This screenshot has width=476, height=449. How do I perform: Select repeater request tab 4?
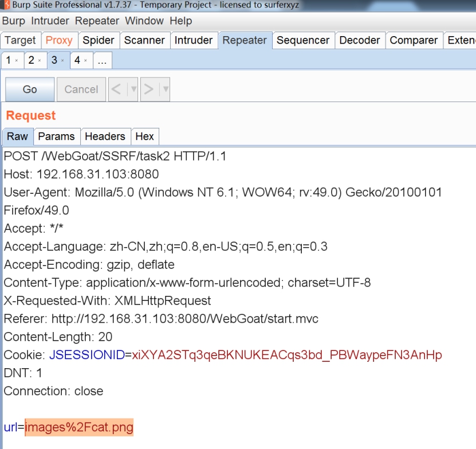click(x=77, y=60)
